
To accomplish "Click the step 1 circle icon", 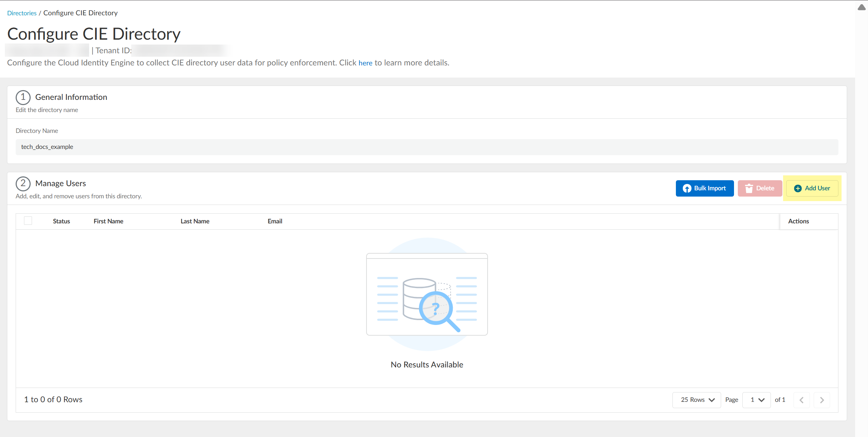I will pos(23,97).
